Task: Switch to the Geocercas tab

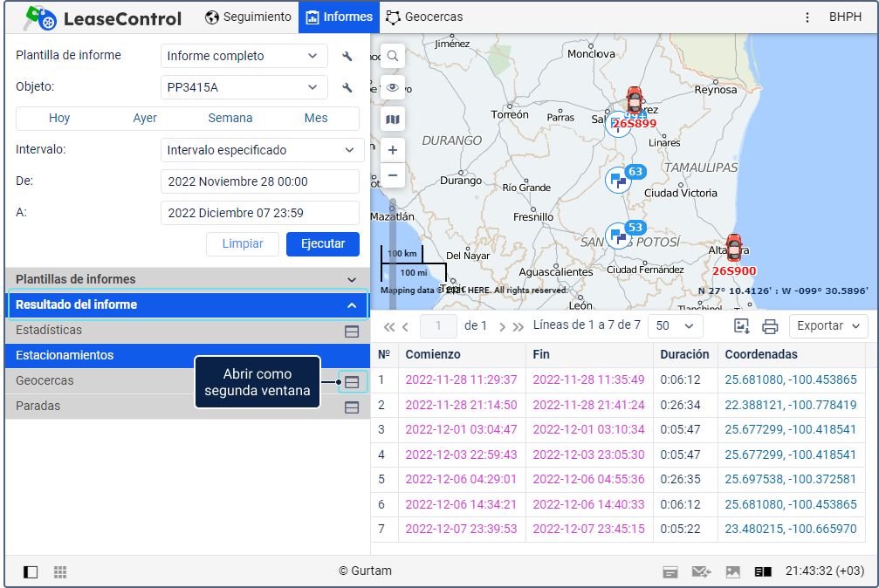Action: click(x=424, y=17)
